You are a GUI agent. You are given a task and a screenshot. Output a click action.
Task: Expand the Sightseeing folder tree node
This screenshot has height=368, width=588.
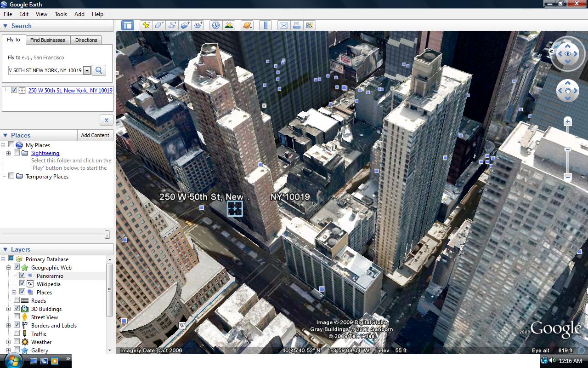click(x=8, y=153)
